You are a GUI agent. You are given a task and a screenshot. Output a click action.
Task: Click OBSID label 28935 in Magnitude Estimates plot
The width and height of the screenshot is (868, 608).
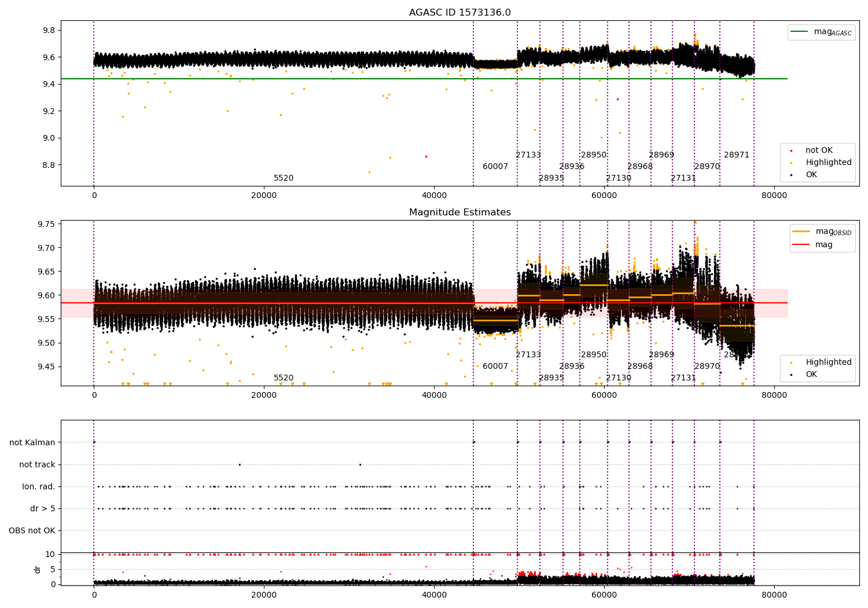tap(551, 378)
